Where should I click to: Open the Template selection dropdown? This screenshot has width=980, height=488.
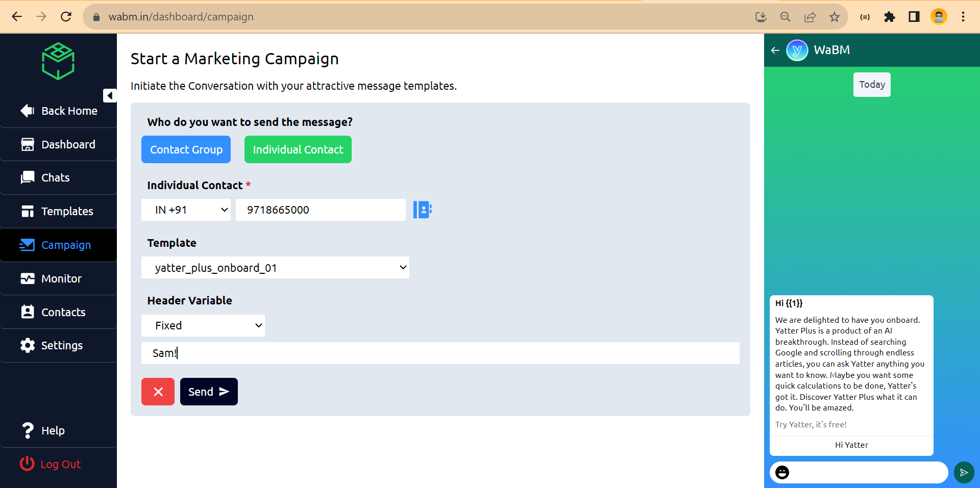(x=275, y=268)
